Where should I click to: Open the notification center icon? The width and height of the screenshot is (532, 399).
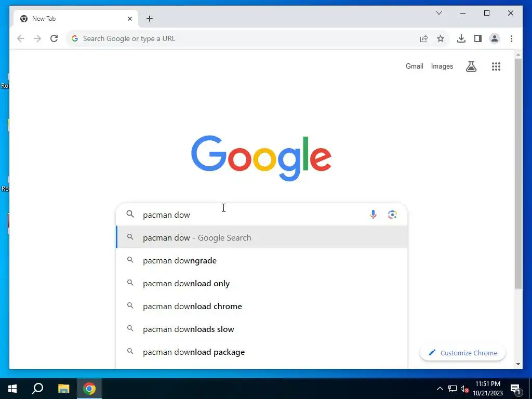pyautogui.click(x=515, y=389)
